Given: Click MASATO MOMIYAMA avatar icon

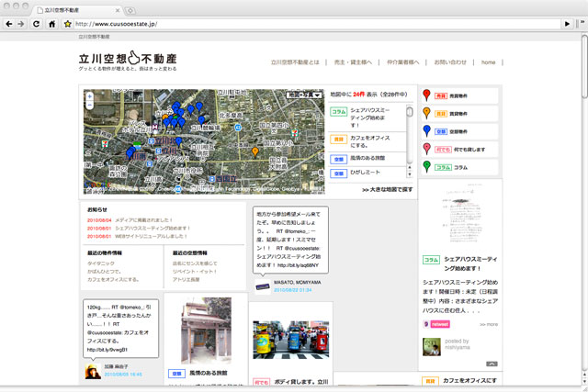Looking at the screenshot, I should point(263,287).
